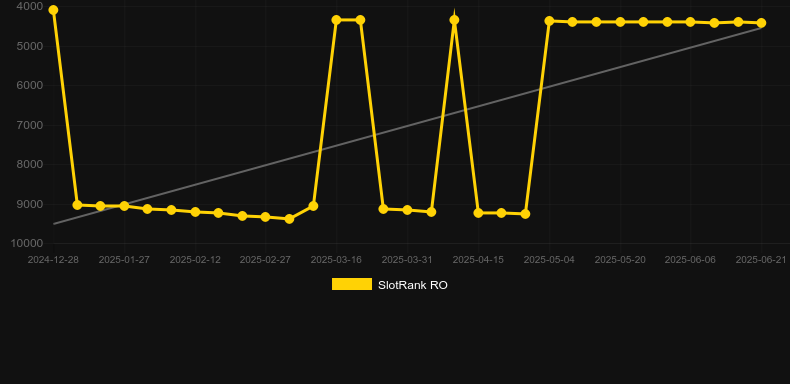
Task: Click the x-axis label 2024-12-28
Action: [x=53, y=260]
